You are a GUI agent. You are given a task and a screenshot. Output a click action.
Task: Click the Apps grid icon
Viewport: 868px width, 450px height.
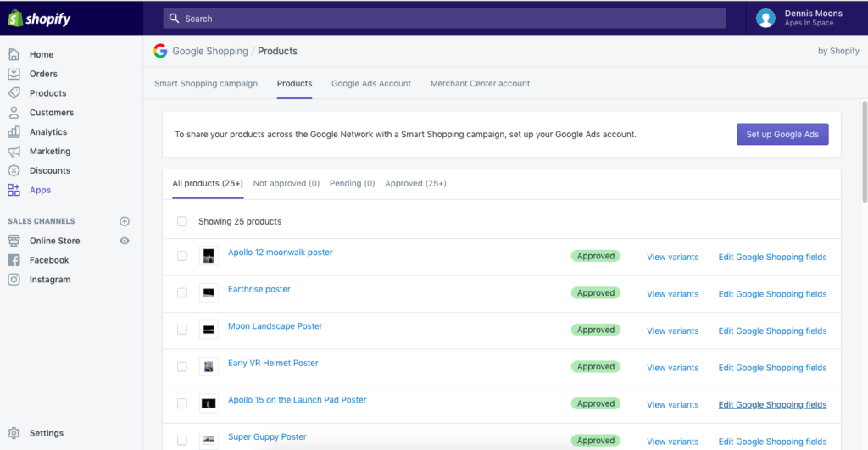tap(14, 190)
